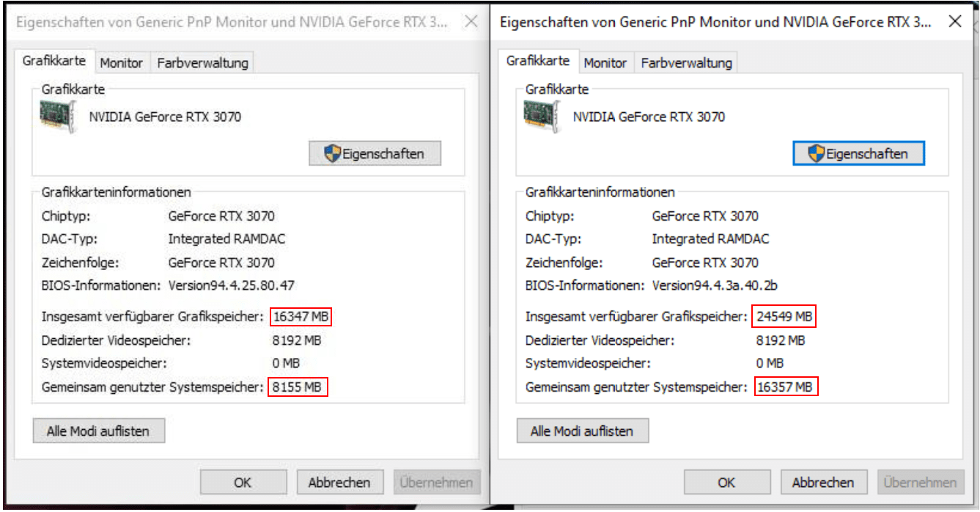The width and height of the screenshot is (980, 512).
Task: Open Farbverwaltung tab in right dialog
Action: coord(686,63)
